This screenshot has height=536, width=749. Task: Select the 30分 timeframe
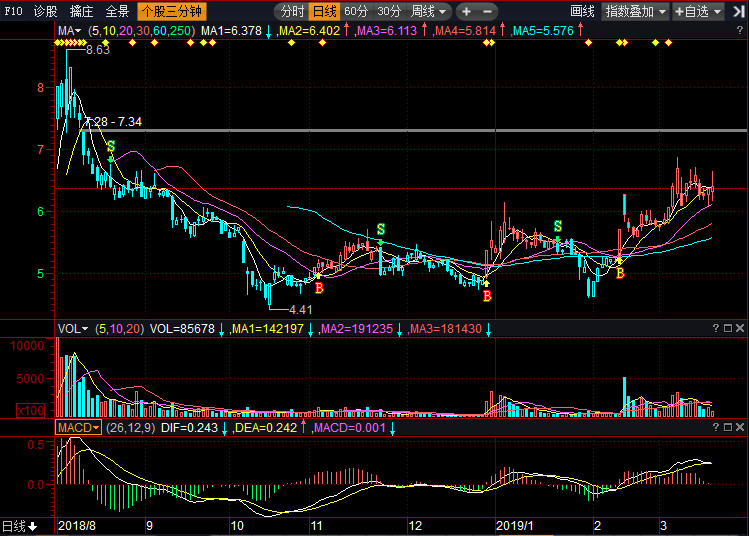click(x=389, y=12)
